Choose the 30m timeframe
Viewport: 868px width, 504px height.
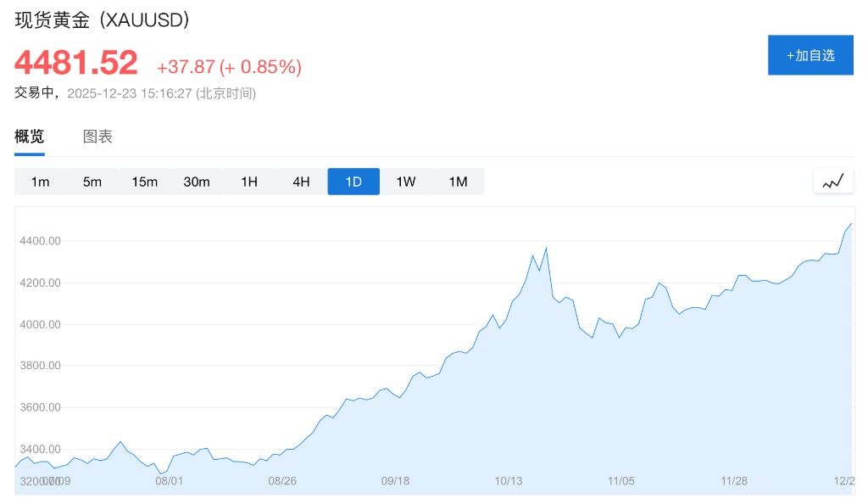pos(197,182)
